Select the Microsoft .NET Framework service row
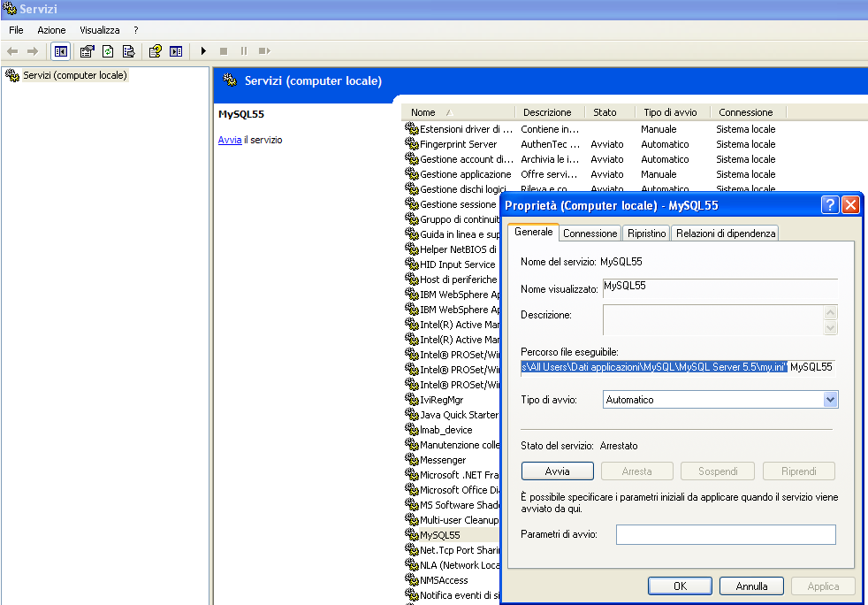Viewport: 868px width, 605px height. pyautogui.click(x=452, y=475)
